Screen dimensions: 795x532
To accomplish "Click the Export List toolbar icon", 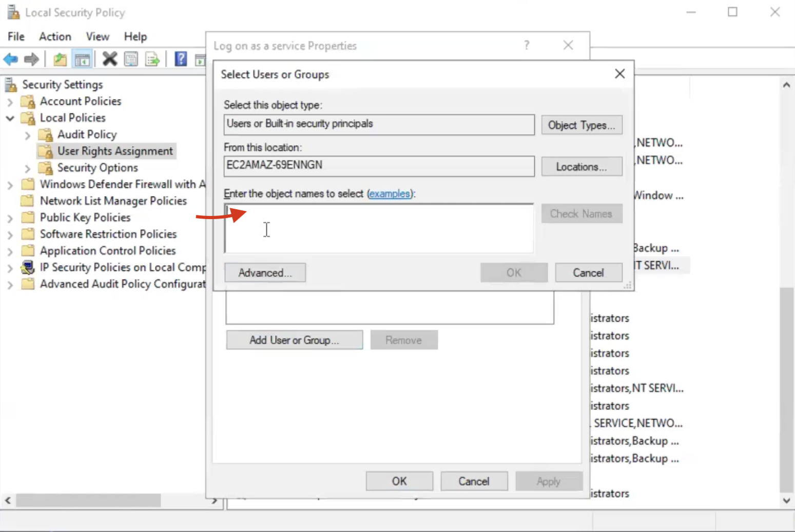I will tap(152, 60).
